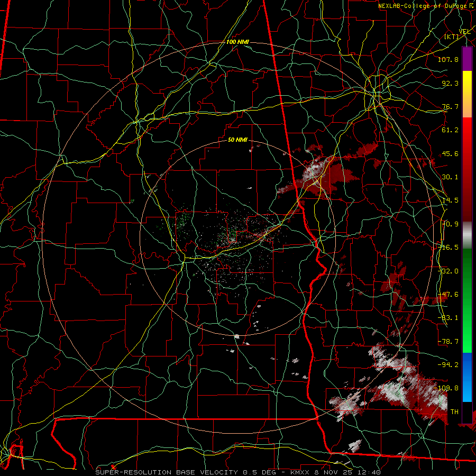This screenshot has height=476, width=476.
Task: Click the 14.5 velocity scale value
Action: coord(450,200)
